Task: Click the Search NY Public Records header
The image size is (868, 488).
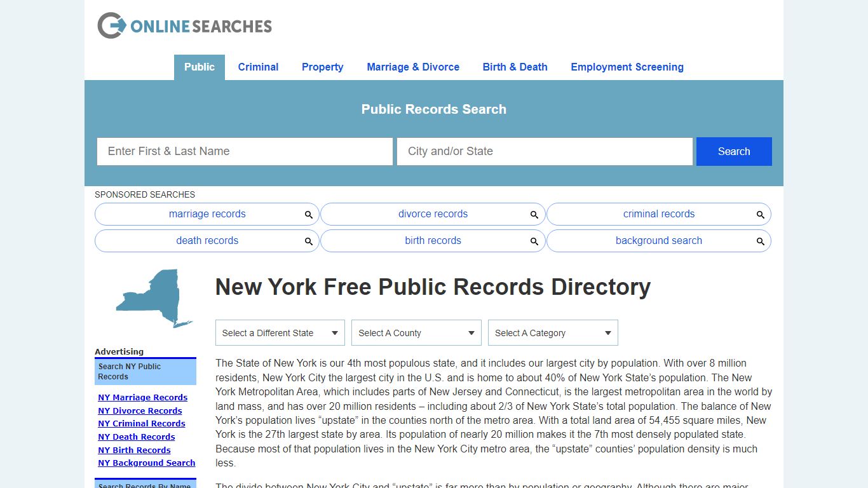Action: tap(146, 372)
